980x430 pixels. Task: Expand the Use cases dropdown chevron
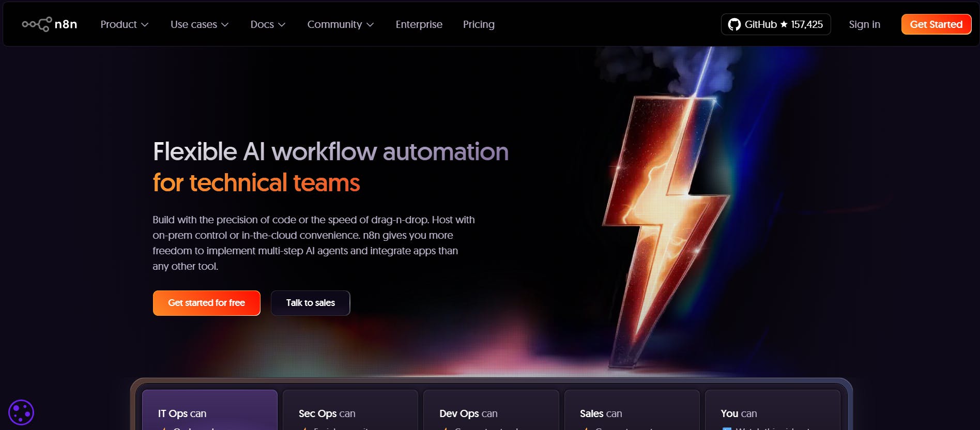tap(225, 25)
